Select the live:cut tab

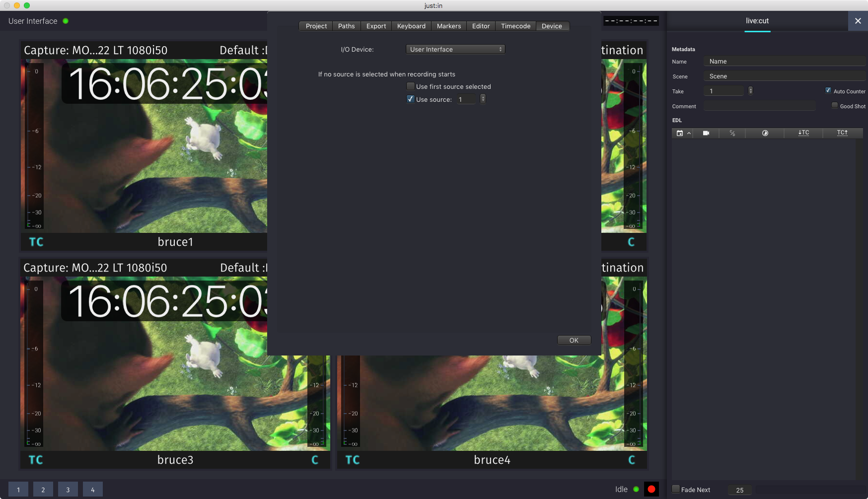click(x=757, y=21)
